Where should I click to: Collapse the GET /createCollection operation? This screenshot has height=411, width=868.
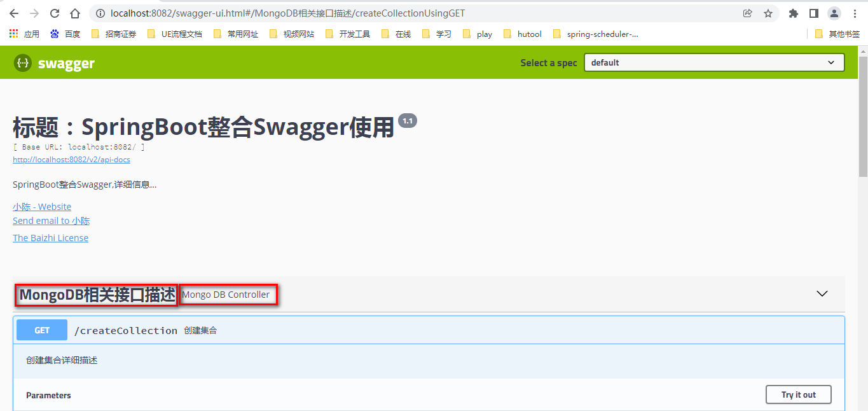pos(429,330)
